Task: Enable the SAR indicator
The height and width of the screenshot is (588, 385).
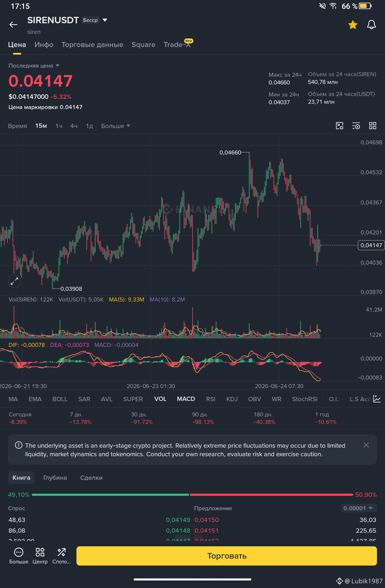Action: [x=84, y=399]
